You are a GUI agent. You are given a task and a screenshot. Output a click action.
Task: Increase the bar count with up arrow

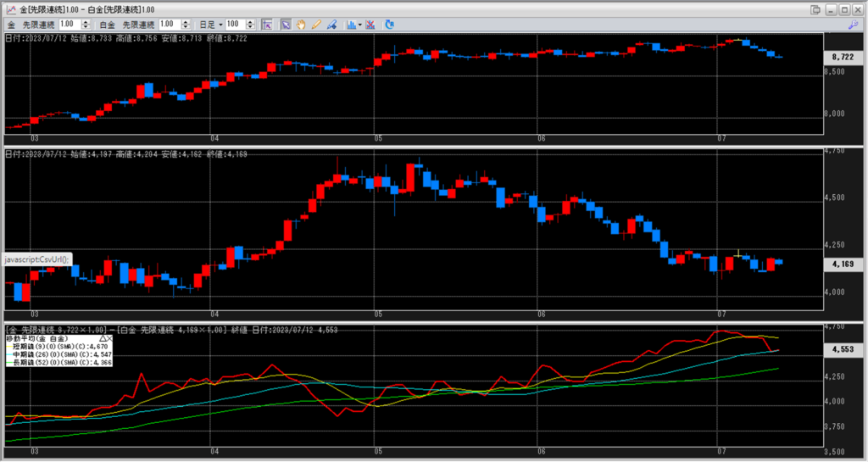[x=250, y=22]
